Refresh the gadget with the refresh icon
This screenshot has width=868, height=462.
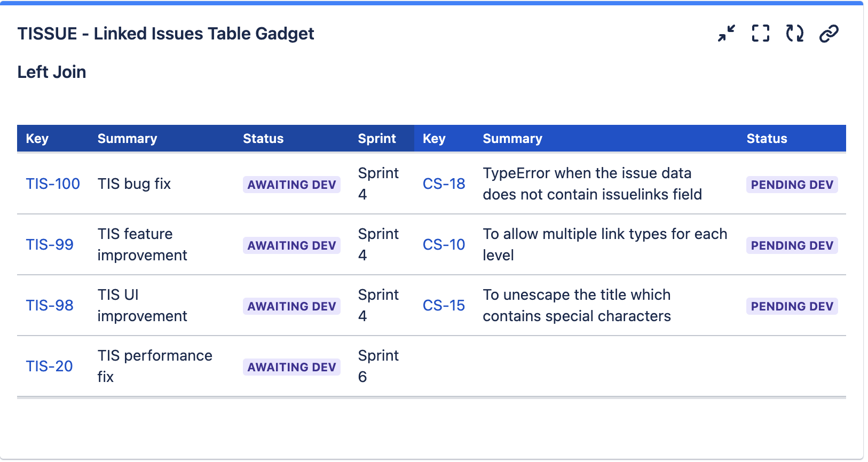[794, 33]
